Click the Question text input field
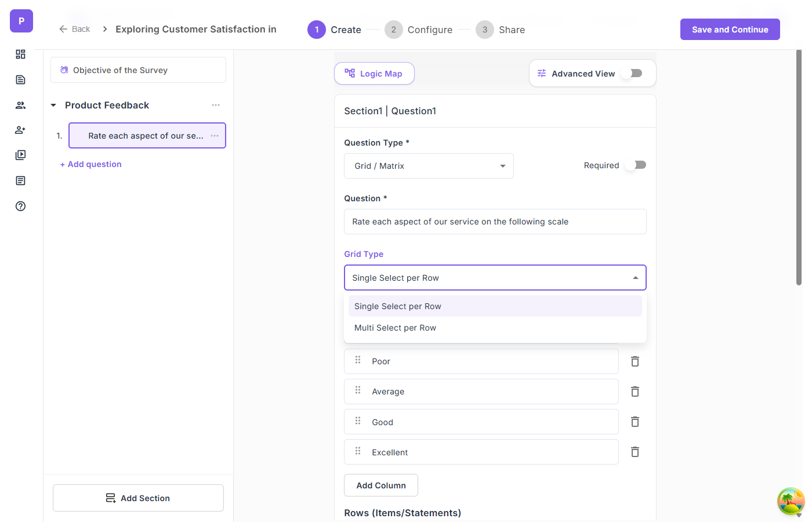 pos(495,222)
